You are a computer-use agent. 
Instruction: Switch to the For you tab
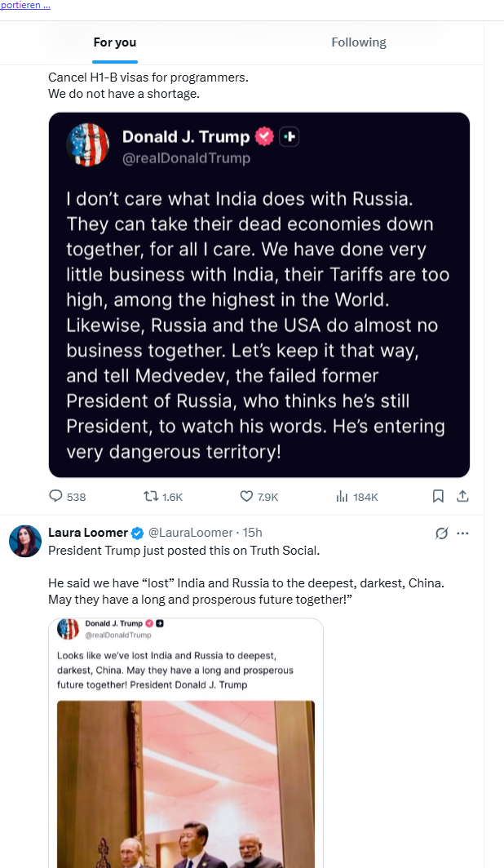click(x=115, y=42)
